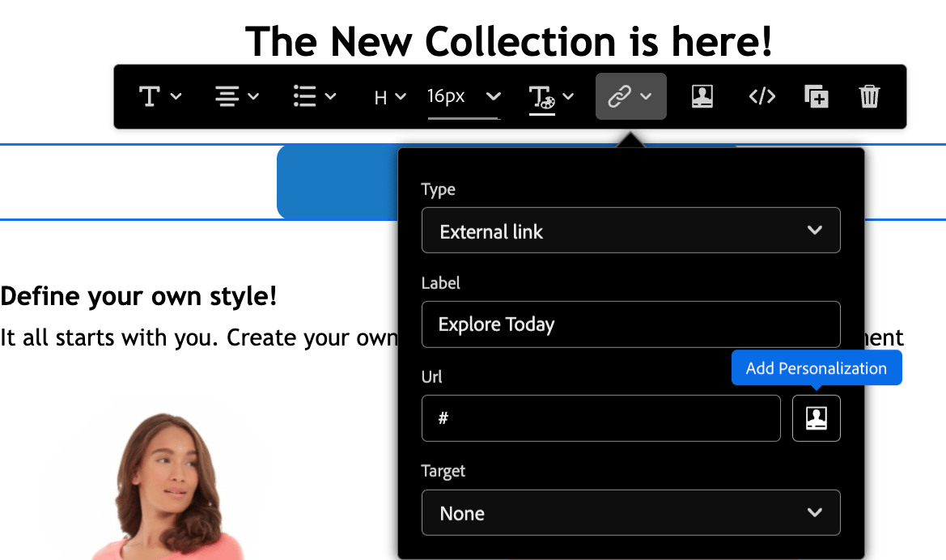946x560 pixels.
Task: Click the Explore Today label field
Action: pos(630,325)
